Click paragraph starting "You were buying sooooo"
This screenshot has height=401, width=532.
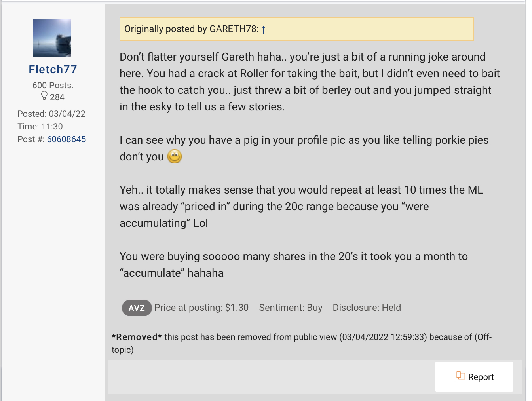[293, 265]
